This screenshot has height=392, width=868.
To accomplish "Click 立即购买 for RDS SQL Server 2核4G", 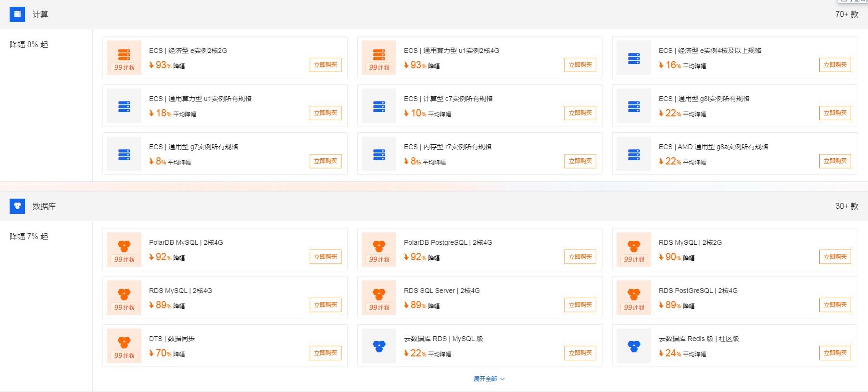I will (580, 305).
